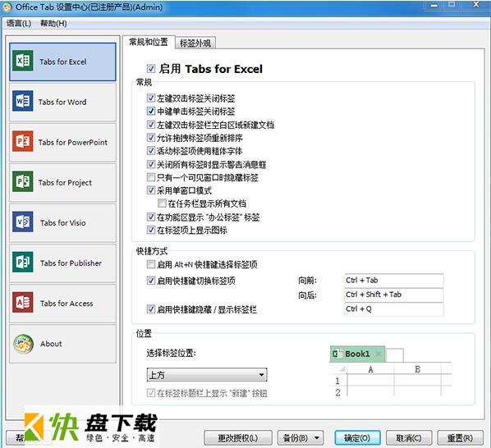Toggle 关闭所有标签时显示警告消息框
This screenshot has height=448, width=491.
point(150,164)
